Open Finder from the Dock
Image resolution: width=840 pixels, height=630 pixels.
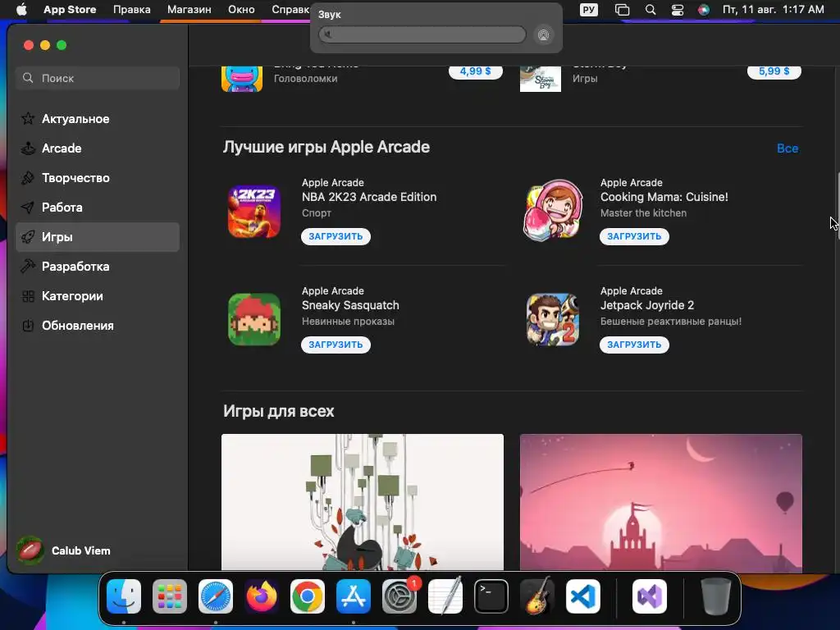click(124, 596)
